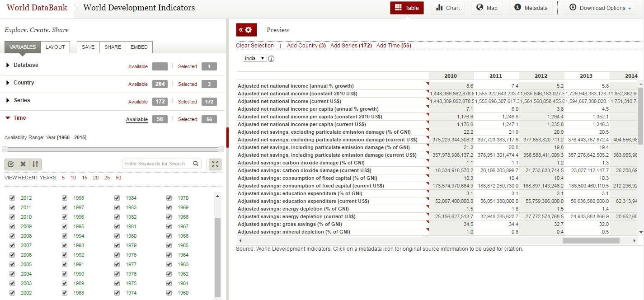Click the info icon next to India dropdown
Viewport: 644px width, 300px height.
(272, 59)
